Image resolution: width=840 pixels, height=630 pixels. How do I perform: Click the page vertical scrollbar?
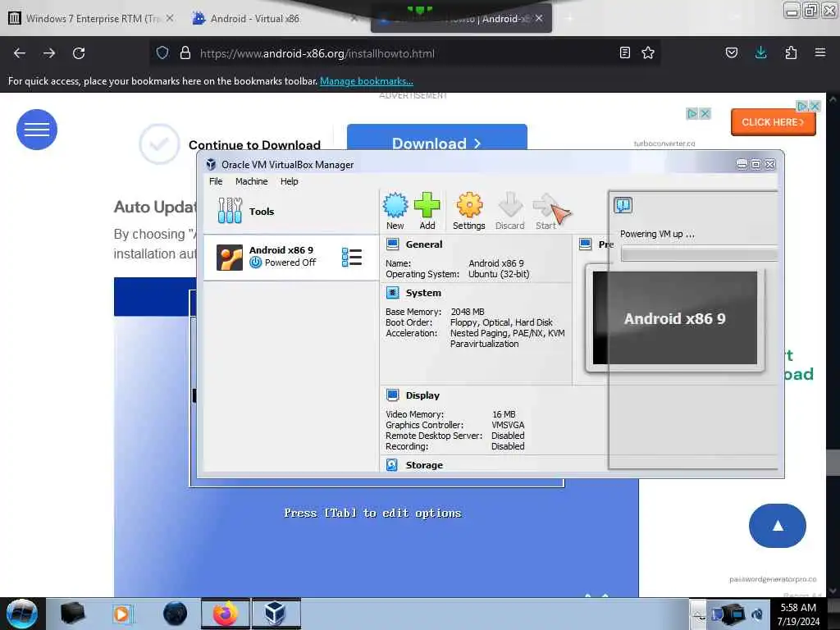point(833,345)
